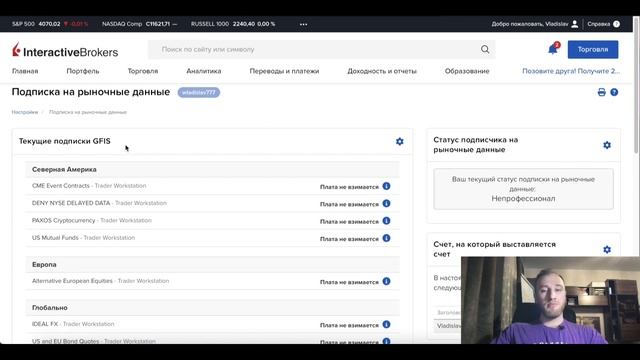The width and height of the screenshot is (640, 360).
Task: Click the Позовите друга referral link
Action: (x=571, y=71)
